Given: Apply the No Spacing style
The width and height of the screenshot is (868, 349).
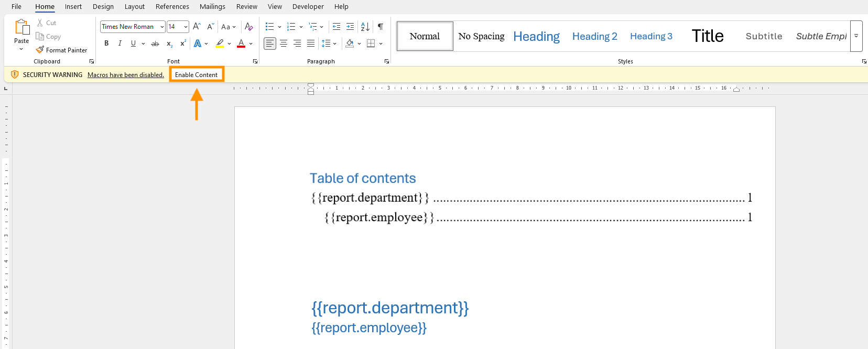Looking at the screenshot, I should 481,36.
